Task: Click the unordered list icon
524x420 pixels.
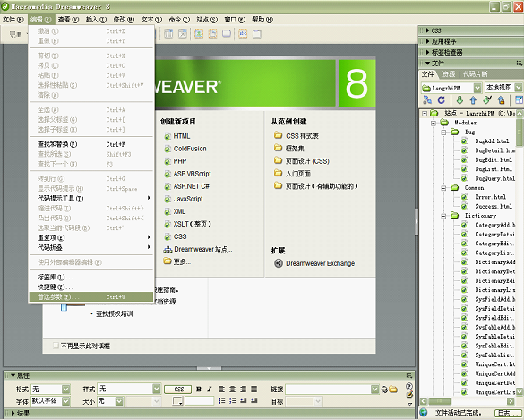Action: pos(221,400)
